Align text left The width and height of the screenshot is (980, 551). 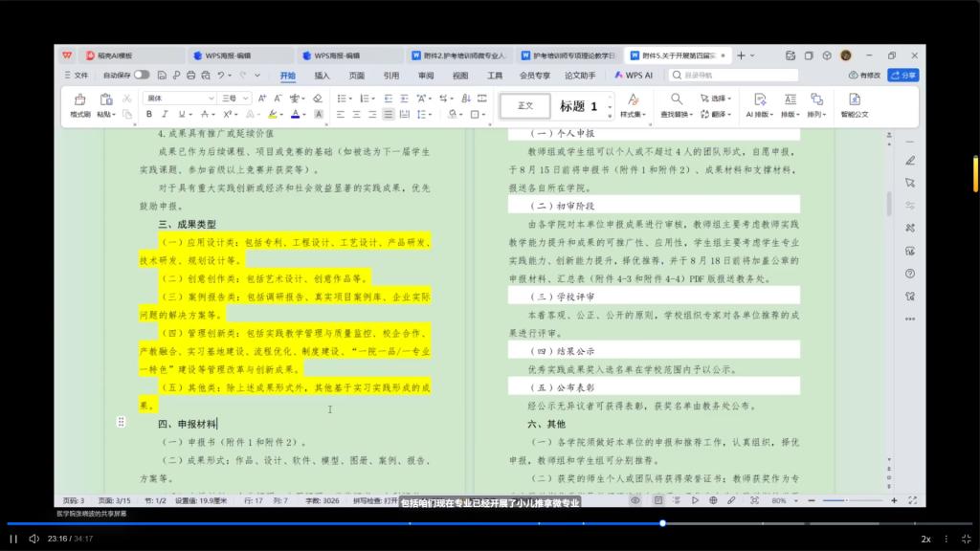click(341, 115)
